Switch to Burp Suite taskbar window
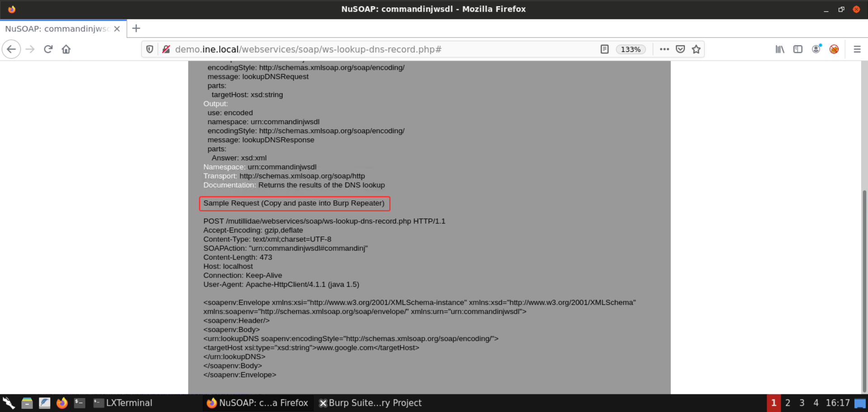Viewport: 868px width, 412px height. pos(370,403)
